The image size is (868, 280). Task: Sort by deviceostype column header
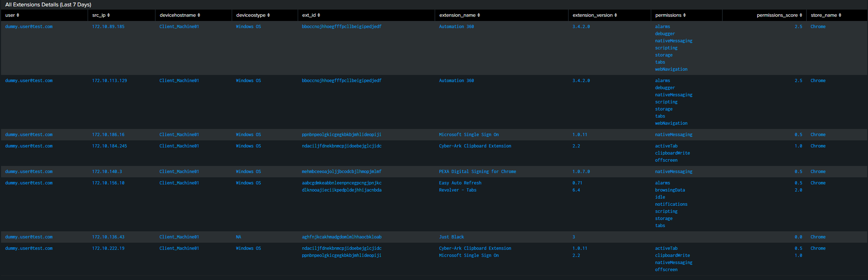tap(253, 15)
